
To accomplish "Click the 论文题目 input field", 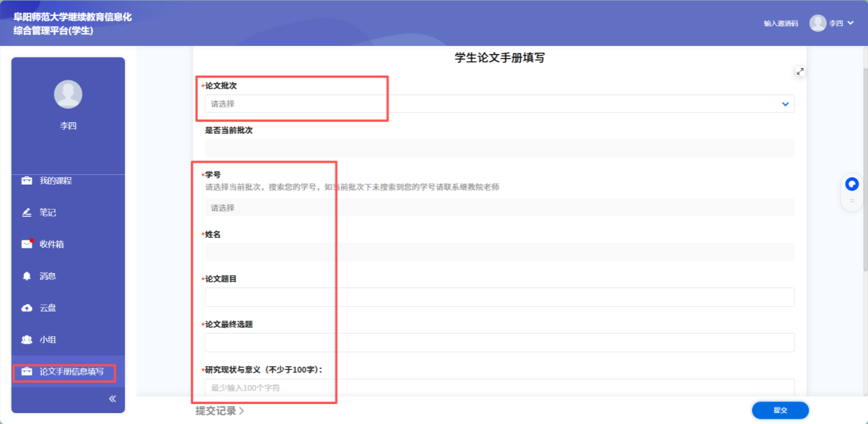I will pyautogui.click(x=499, y=297).
